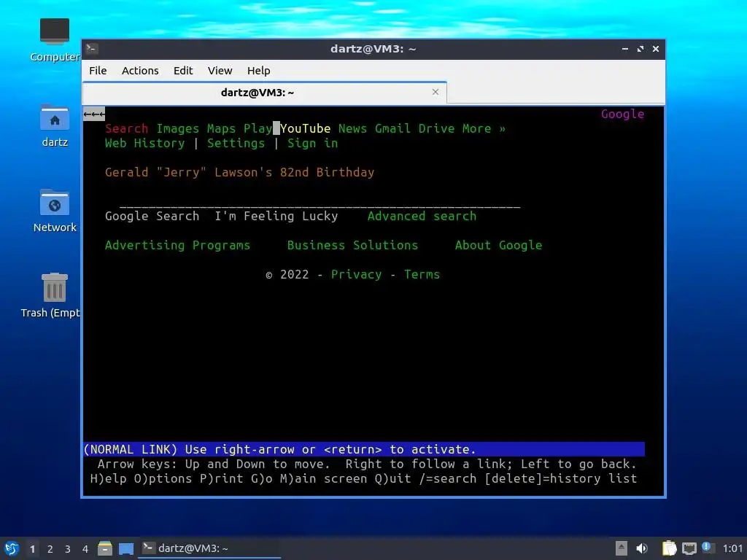Click the More » link
The width and height of the screenshot is (747, 560).
tap(484, 128)
